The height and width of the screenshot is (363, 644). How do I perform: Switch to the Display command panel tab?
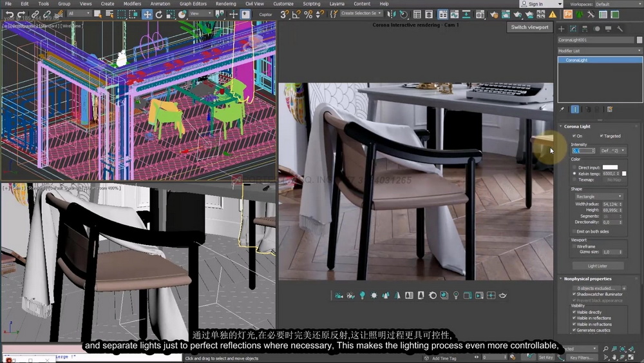point(609,29)
